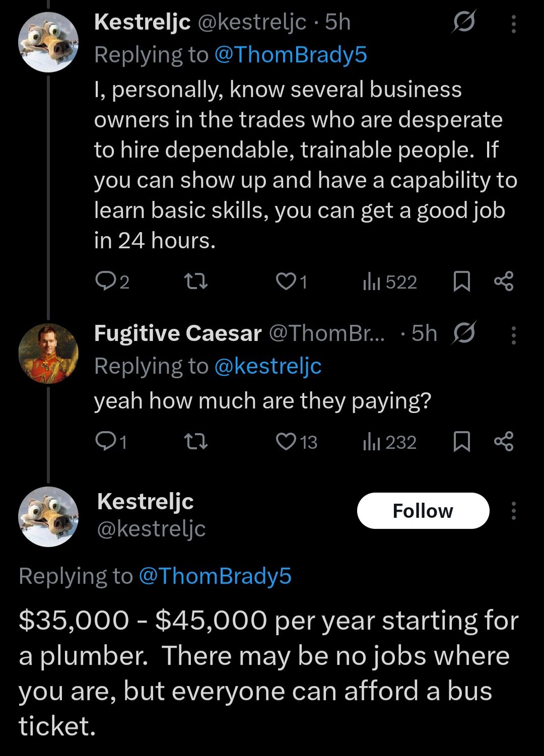544x756 pixels.
Task: Bookmark Fugitive Caesar's tweet
Action: click(461, 442)
